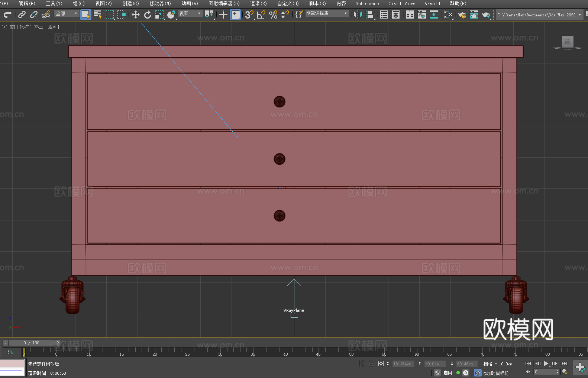Open 编辑(E) menu
588x378 pixels.
click(27, 3)
